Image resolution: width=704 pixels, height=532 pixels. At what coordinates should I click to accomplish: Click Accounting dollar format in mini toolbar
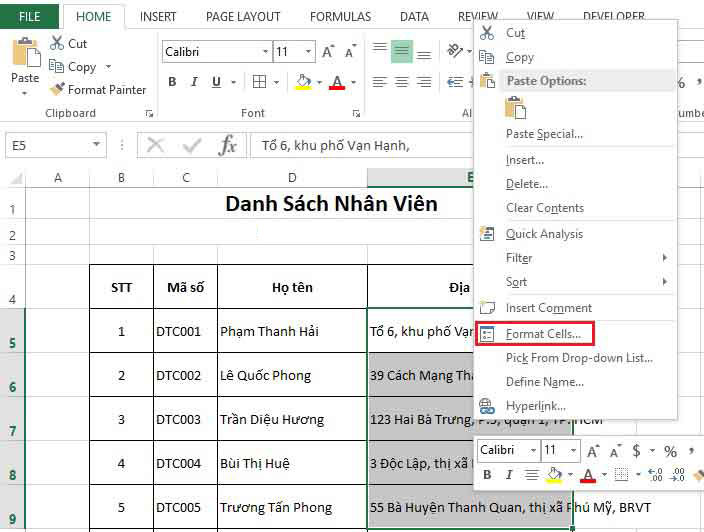click(x=636, y=451)
